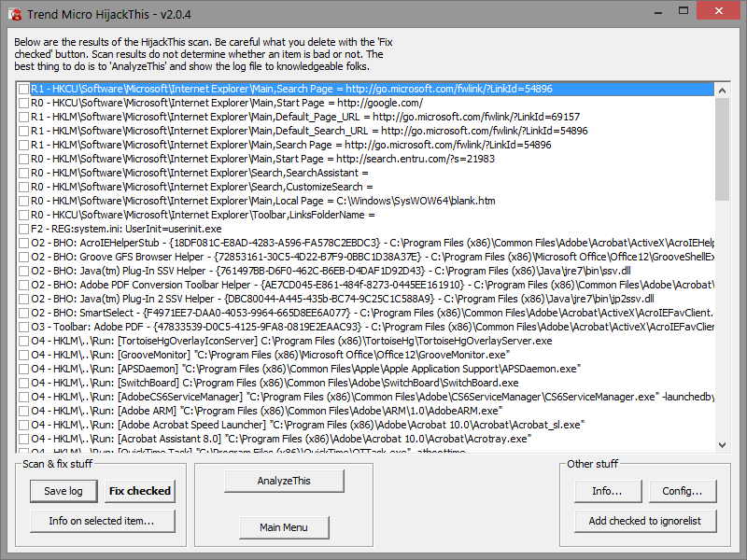747x560 pixels.
Task: Tick checkbox for F2 REG:system.ini UserInit entry
Action: pos(23,229)
